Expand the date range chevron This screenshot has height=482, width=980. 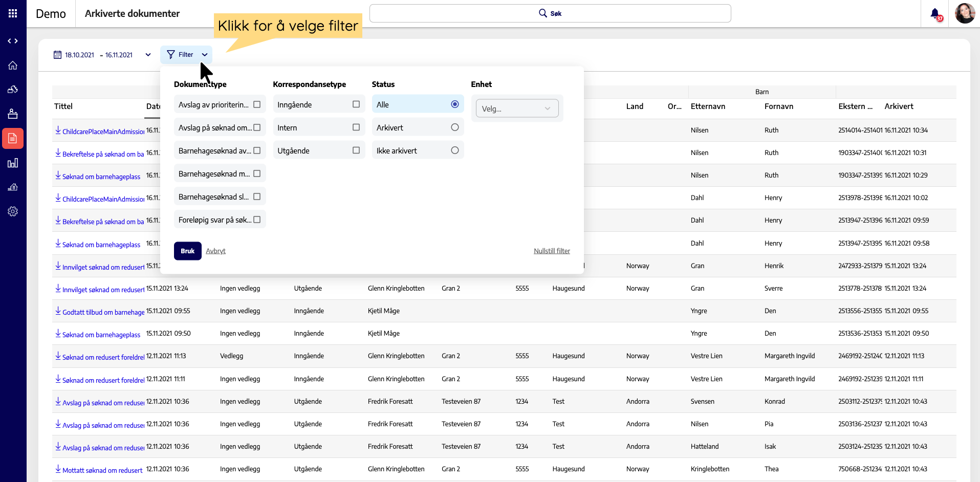(x=148, y=55)
